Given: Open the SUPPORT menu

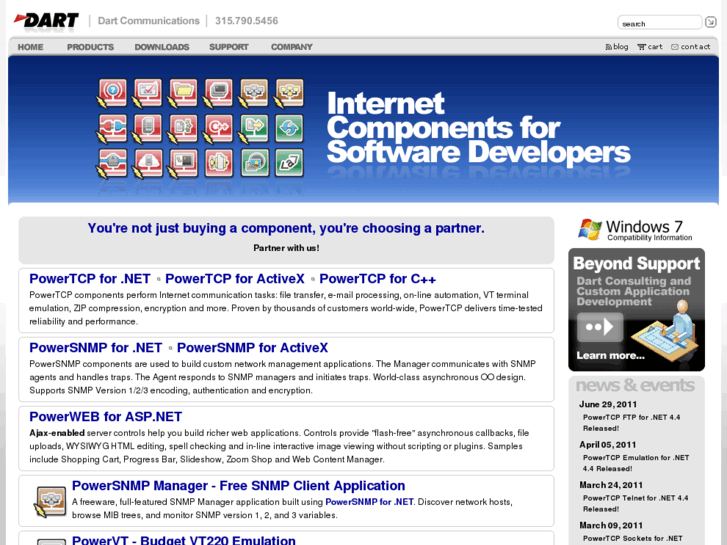Looking at the screenshot, I should 229,47.
